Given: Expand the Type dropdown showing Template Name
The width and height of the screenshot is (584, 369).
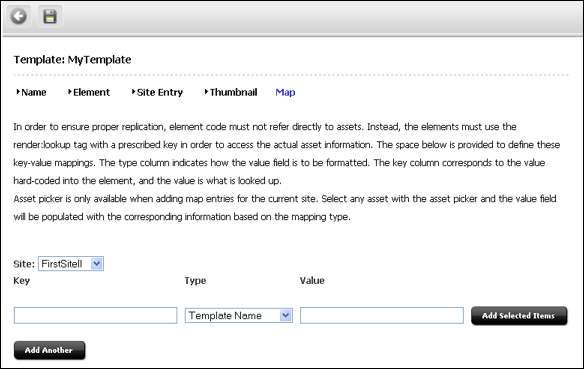Looking at the screenshot, I should coord(239,316).
